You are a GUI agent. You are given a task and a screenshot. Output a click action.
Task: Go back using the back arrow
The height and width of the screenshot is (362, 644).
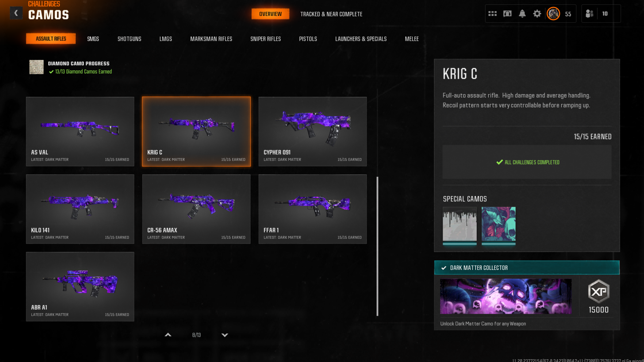click(x=16, y=13)
